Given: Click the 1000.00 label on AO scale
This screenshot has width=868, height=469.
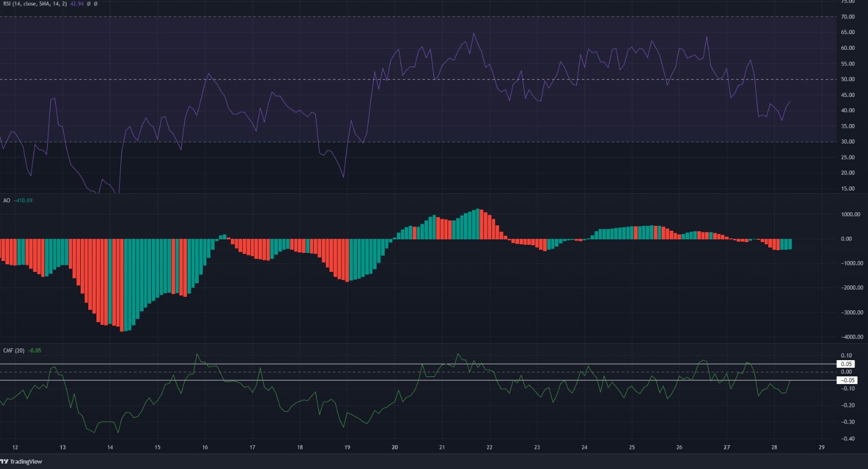Looking at the screenshot, I should [851, 214].
